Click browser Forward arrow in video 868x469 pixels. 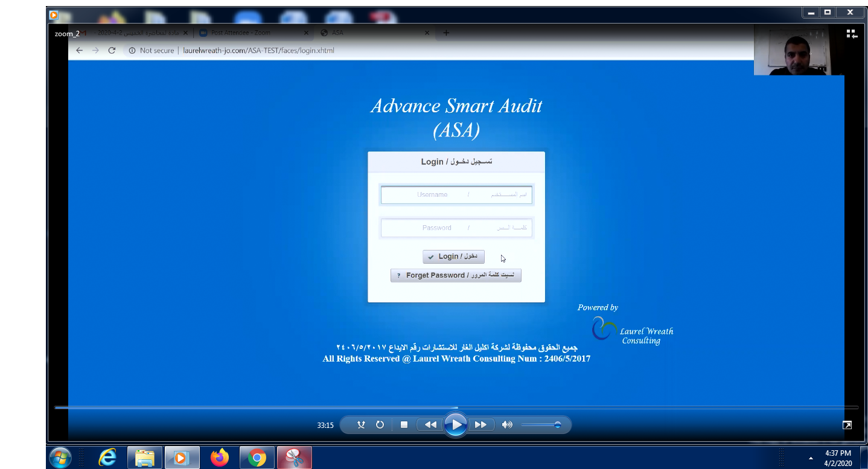(x=95, y=51)
